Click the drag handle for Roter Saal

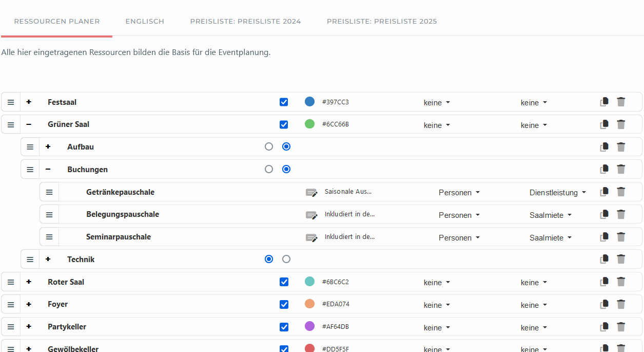click(11, 282)
